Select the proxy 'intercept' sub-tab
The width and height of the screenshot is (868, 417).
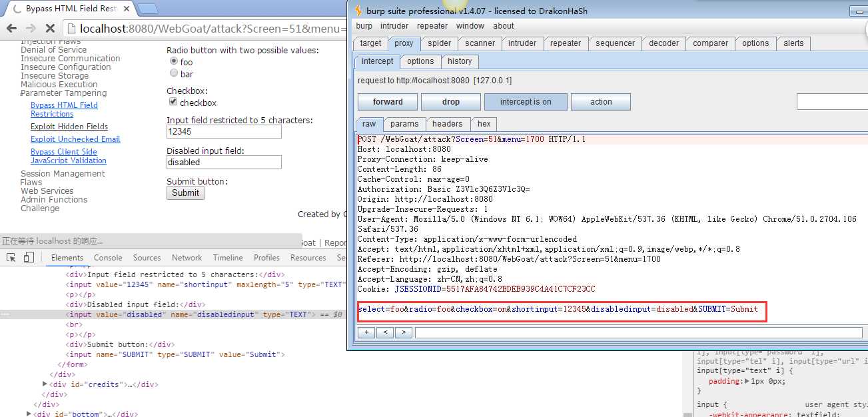(378, 61)
